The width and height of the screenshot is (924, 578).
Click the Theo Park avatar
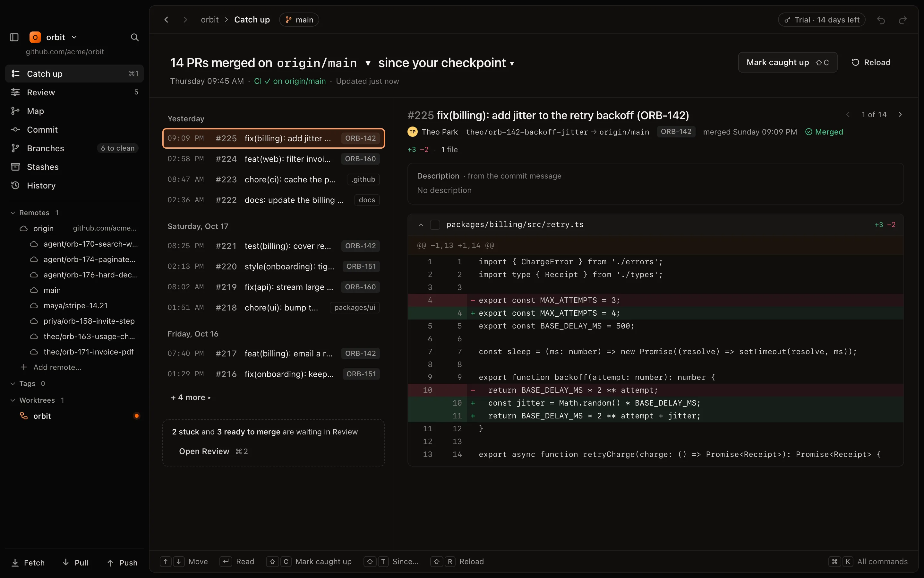tap(412, 132)
